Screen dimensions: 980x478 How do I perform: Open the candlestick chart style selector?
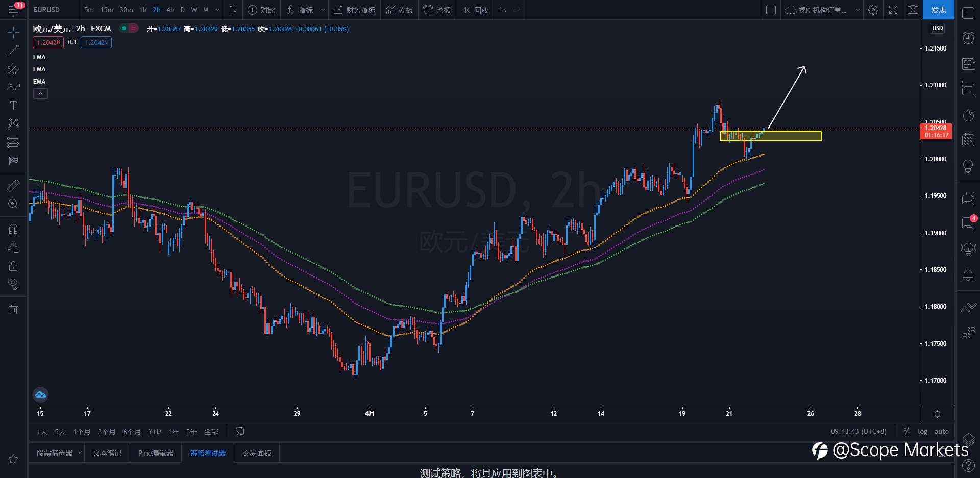[233, 10]
